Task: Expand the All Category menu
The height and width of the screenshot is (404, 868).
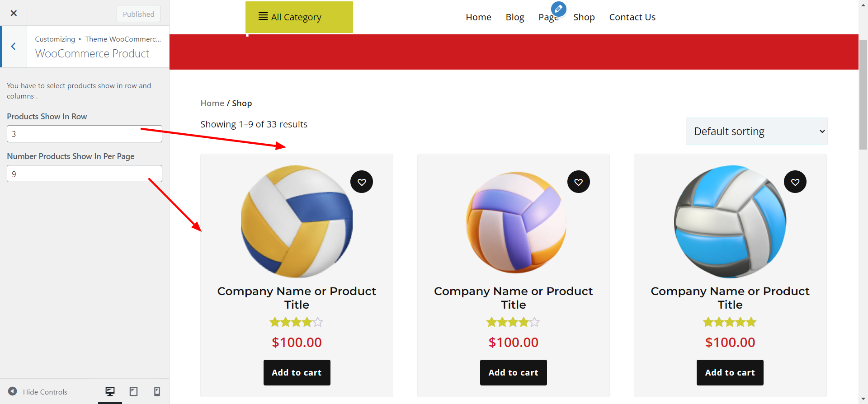Action: coord(299,17)
